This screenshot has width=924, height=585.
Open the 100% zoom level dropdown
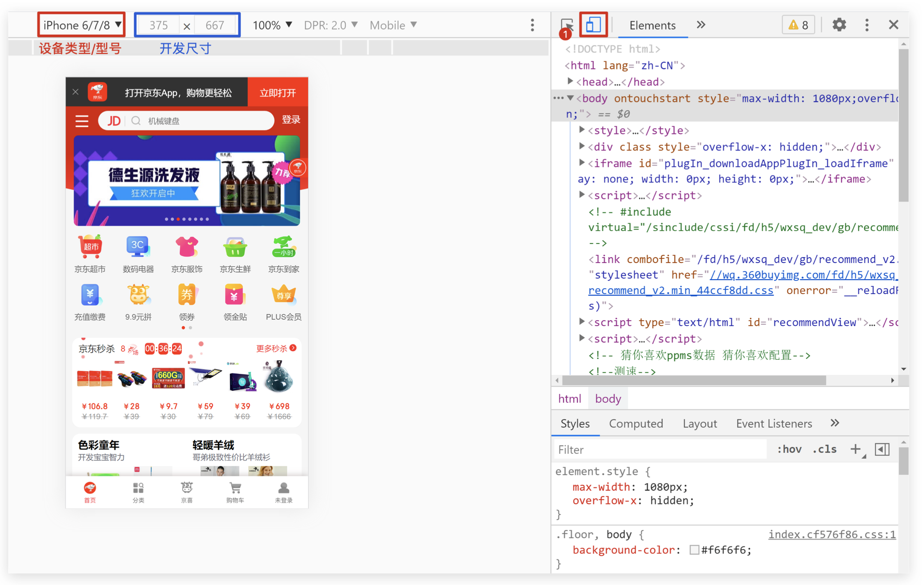[x=272, y=25]
